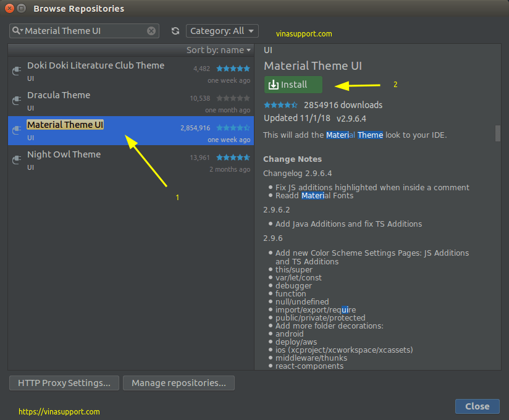Click the Doki Doki Literature Club plugin icon

click(x=16, y=70)
